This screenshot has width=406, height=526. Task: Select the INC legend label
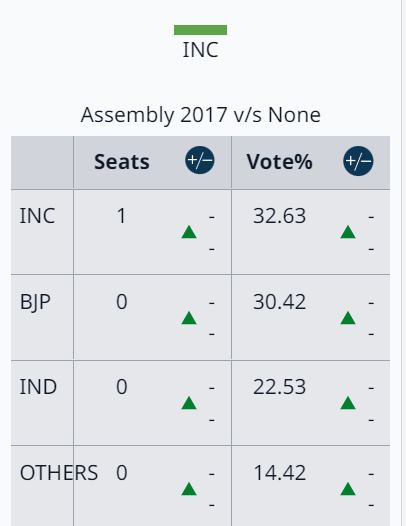click(200, 50)
